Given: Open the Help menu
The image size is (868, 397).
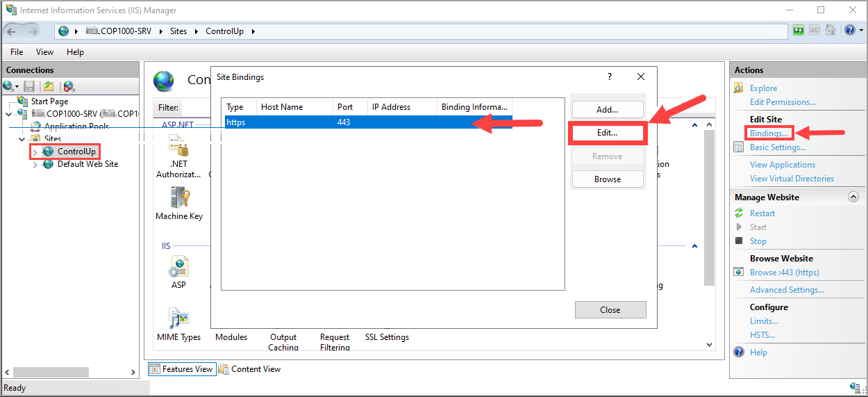Looking at the screenshot, I should 75,52.
